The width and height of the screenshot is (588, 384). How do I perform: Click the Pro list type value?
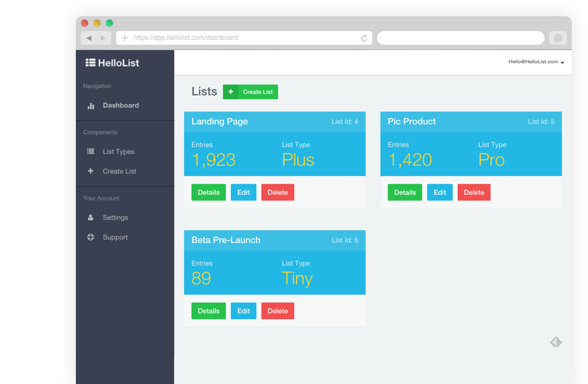click(492, 160)
